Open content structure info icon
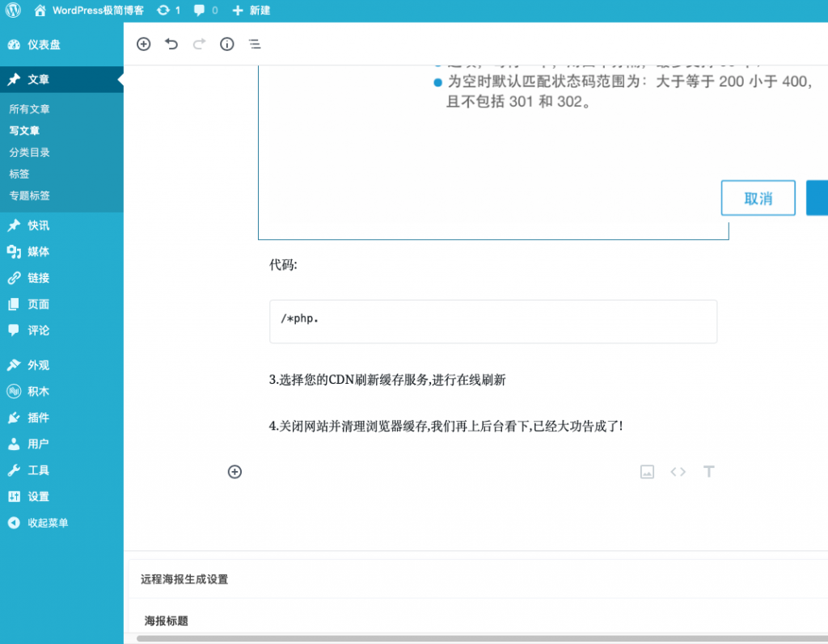828x644 pixels. click(x=227, y=44)
